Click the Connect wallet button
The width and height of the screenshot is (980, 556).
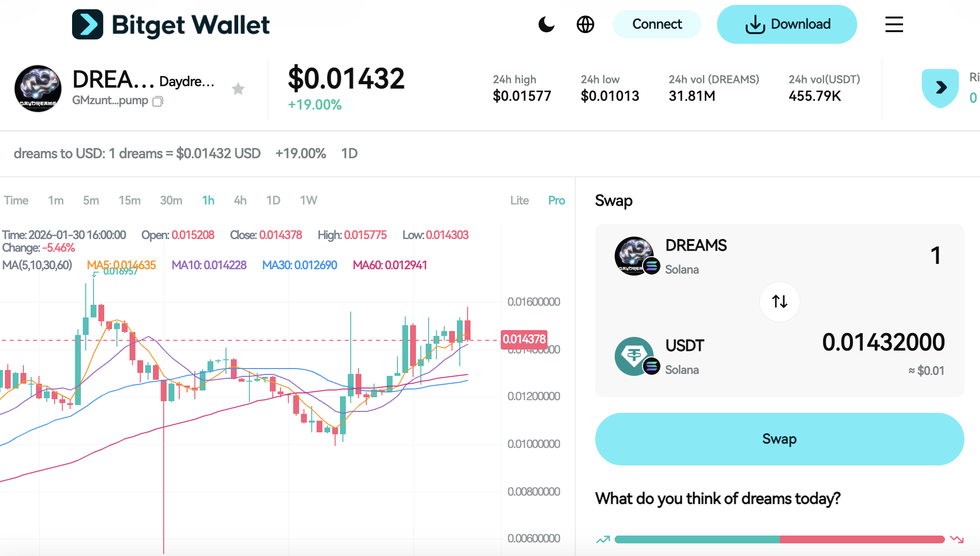click(657, 24)
